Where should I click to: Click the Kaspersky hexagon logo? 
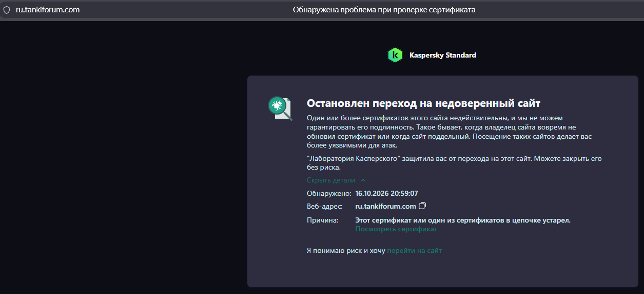tap(395, 55)
